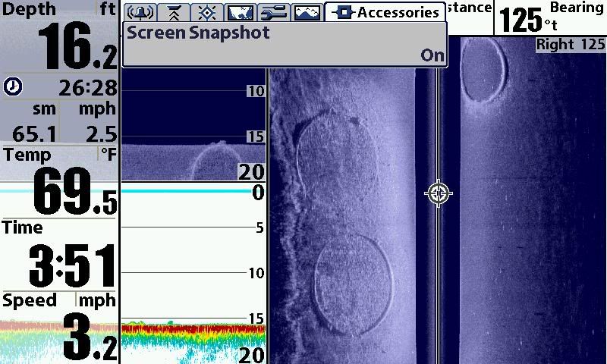
Task: Click the Speed 3.2 mph readout
Action: click(59, 328)
